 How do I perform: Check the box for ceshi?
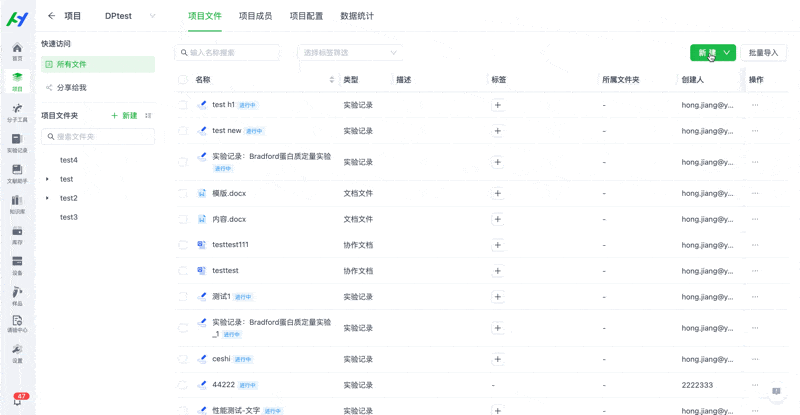(x=183, y=359)
